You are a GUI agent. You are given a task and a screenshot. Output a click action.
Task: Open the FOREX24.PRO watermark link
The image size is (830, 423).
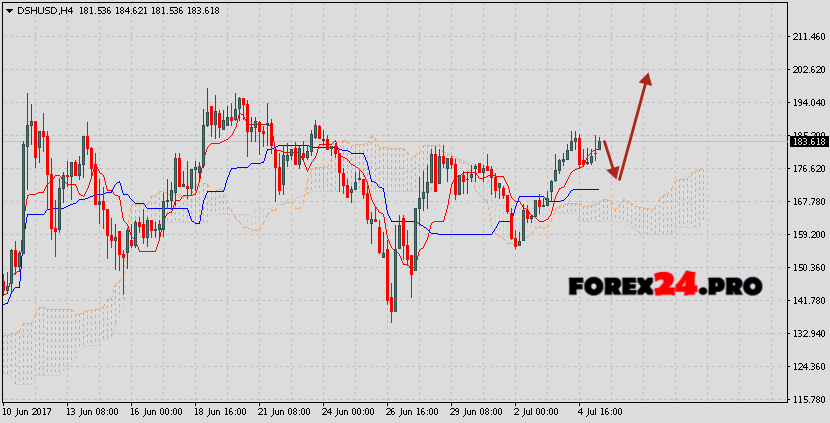point(665,286)
